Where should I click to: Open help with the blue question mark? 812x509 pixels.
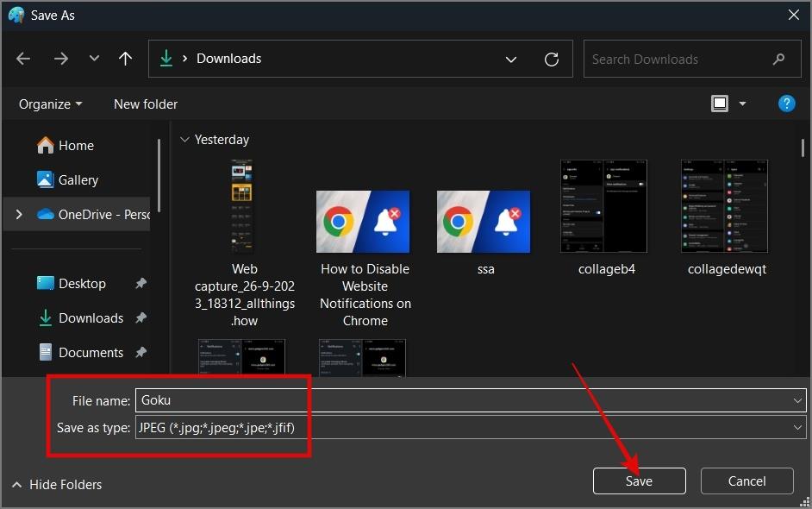pyautogui.click(x=786, y=104)
